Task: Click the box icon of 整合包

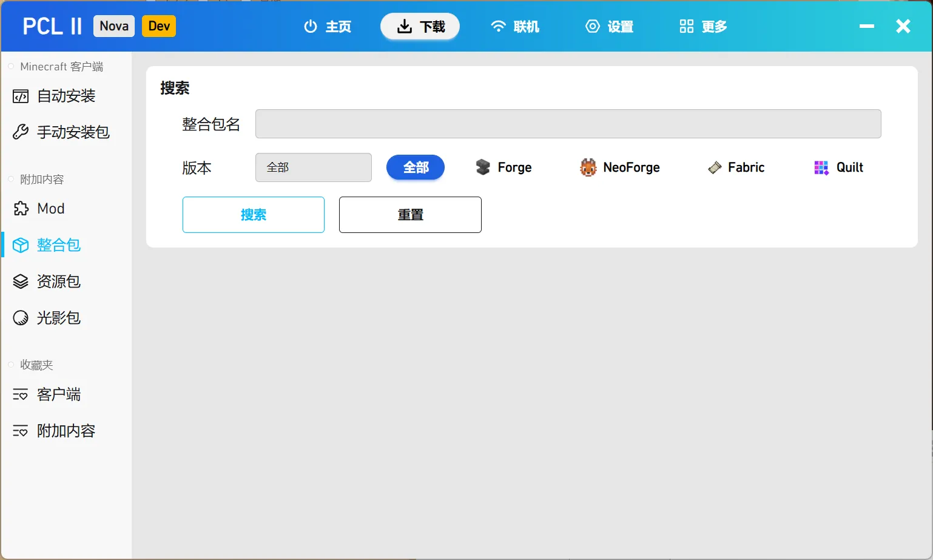Action: tap(21, 245)
